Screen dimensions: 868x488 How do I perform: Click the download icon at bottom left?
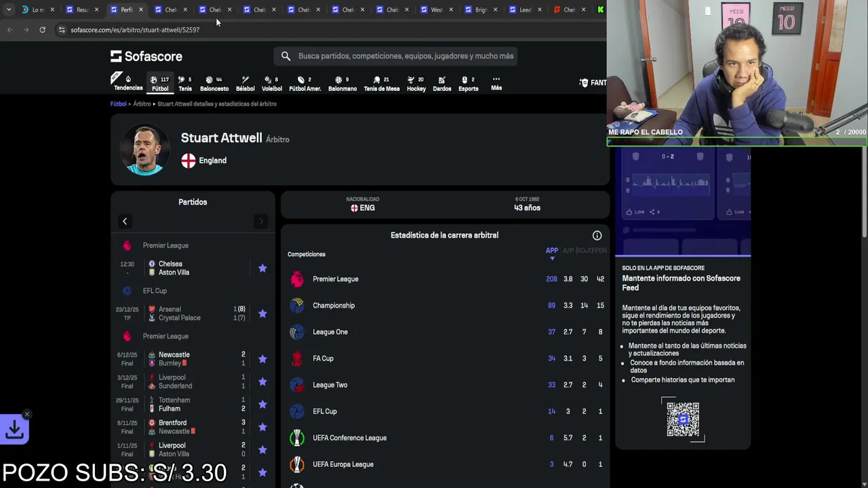click(14, 429)
